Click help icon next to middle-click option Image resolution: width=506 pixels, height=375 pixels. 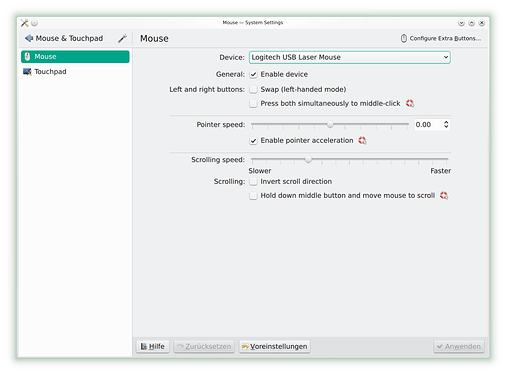pos(410,104)
